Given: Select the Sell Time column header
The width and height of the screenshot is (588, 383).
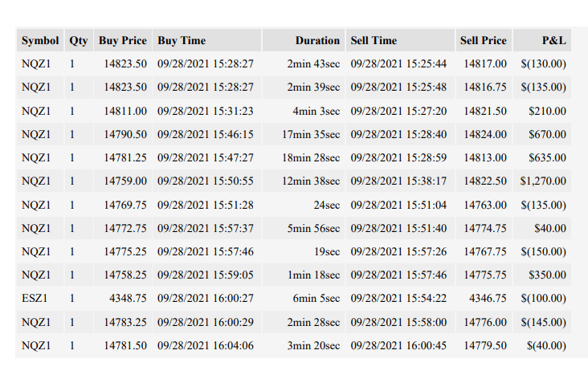Looking at the screenshot, I should [400, 40].
